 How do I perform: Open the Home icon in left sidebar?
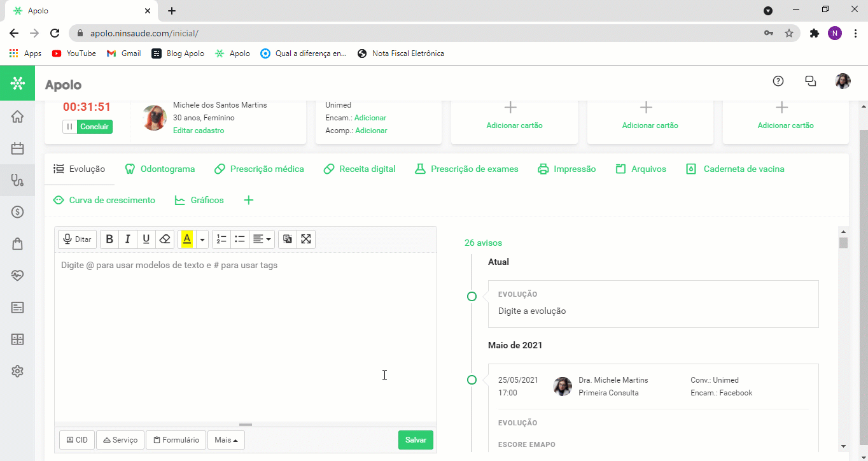[x=17, y=117]
